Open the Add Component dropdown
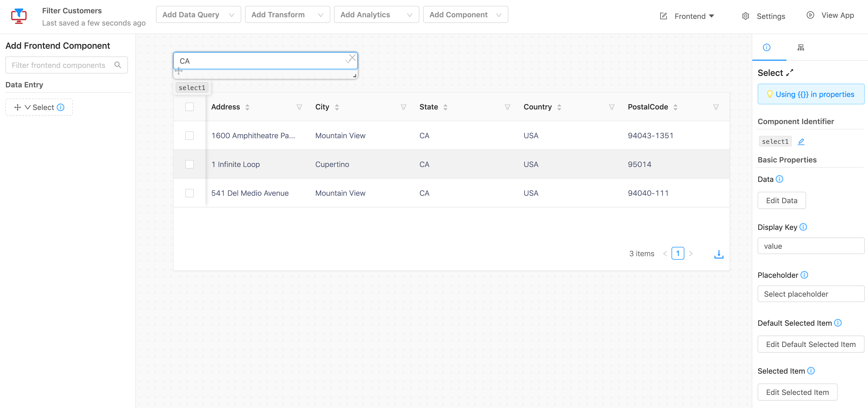The image size is (868, 408). coord(465,14)
